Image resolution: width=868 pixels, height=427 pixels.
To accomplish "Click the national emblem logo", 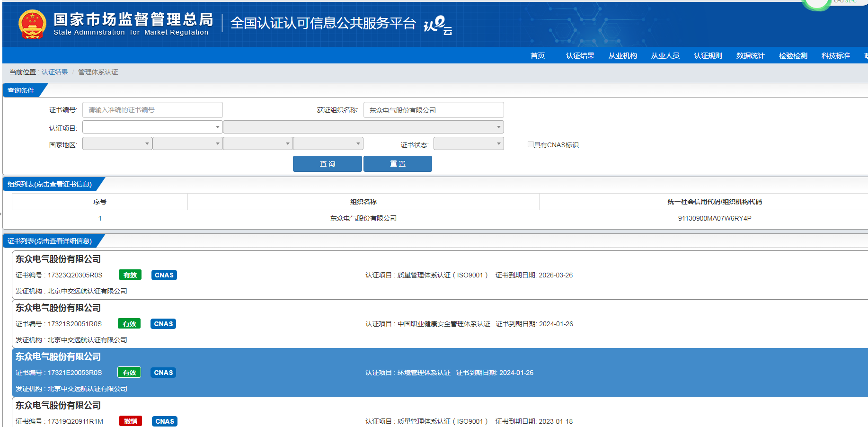I will click(x=32, y=24).
